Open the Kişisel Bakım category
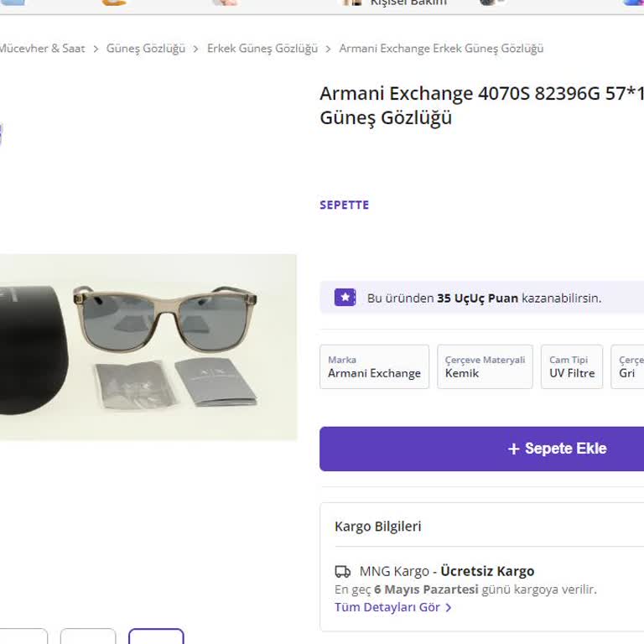644x644 pixels. point(408,3)
